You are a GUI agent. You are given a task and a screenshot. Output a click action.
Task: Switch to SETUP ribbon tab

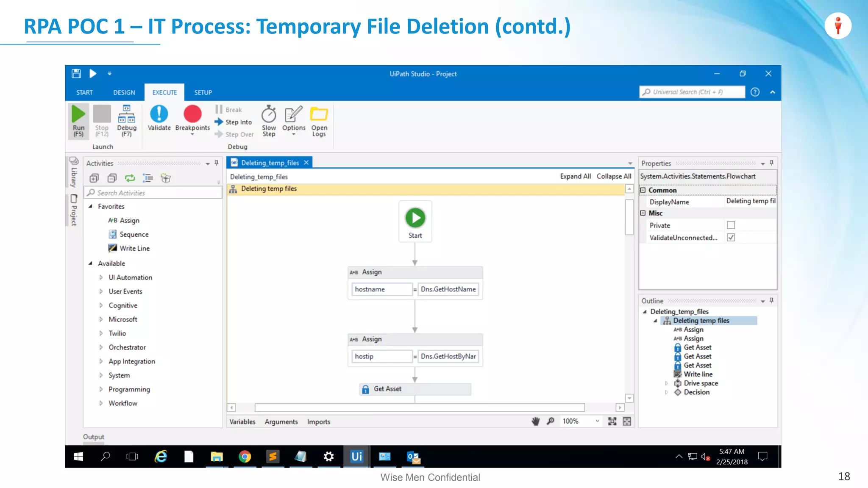pos(203,92)
